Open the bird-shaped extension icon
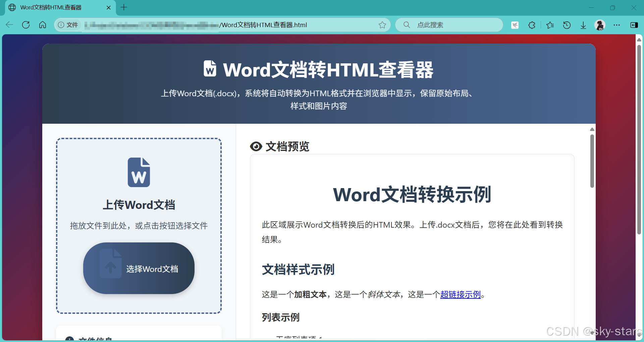The width and height of the screenshot is (644, 342). (515, 25)
